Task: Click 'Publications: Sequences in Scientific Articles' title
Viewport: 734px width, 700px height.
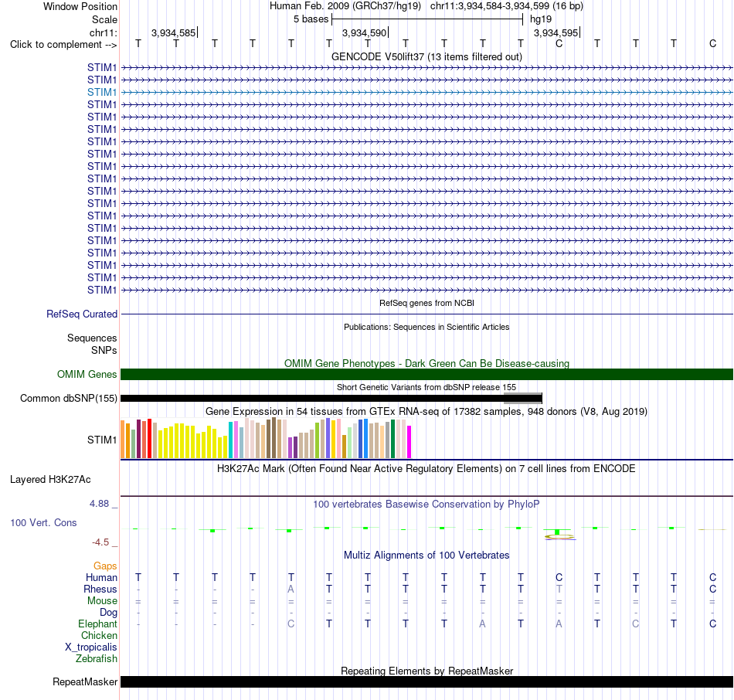Action: click(x=426, y=327)
